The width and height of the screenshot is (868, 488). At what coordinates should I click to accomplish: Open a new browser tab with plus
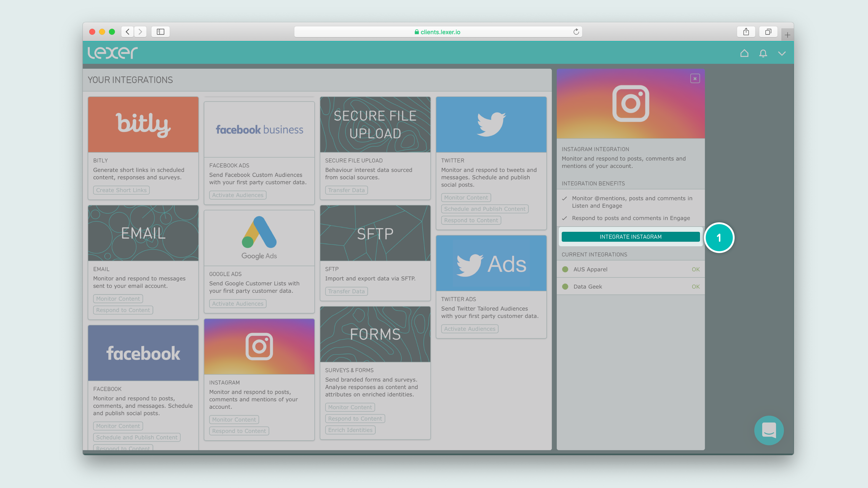tap(787, 35)
